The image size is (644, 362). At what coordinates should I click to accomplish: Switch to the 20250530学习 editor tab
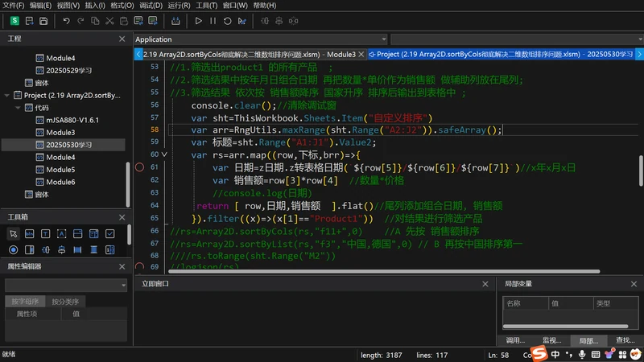[501, 54]
